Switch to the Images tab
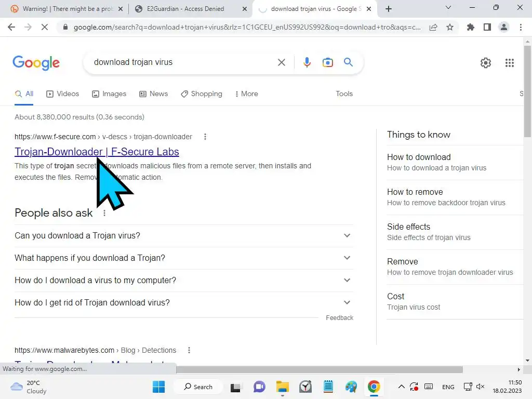This screenshot has height=399, width=532. 109,94
